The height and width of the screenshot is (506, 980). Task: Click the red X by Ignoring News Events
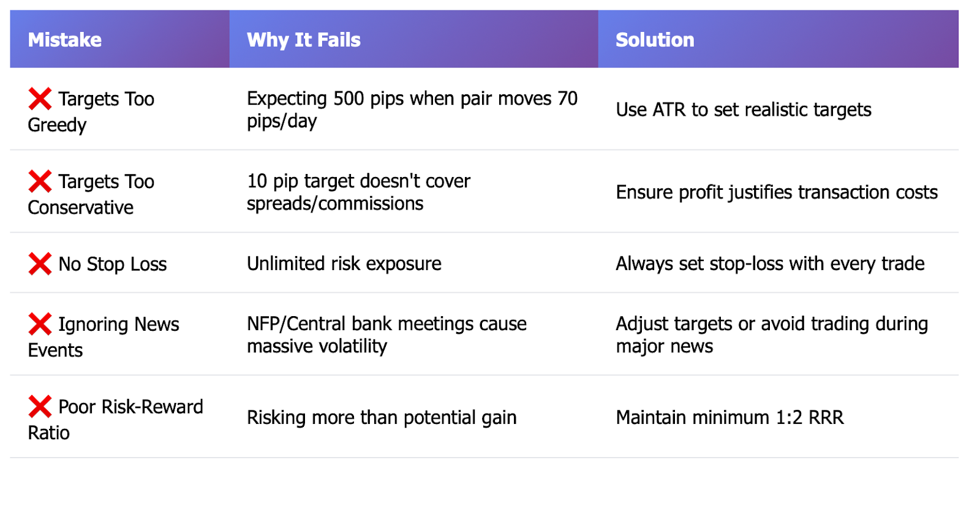40,324
